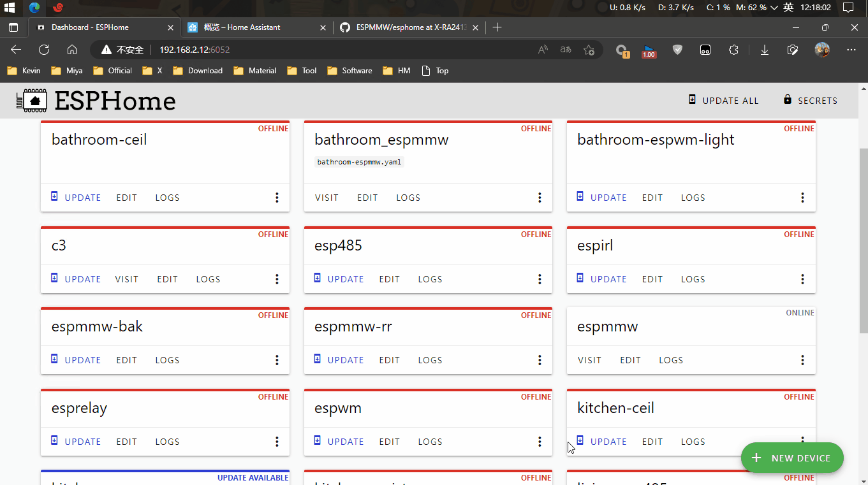Viewport: 868px width, 485px height.
Task: Open three-dot menu on espmmw-bak card
Action: click(x=277, y=360)
